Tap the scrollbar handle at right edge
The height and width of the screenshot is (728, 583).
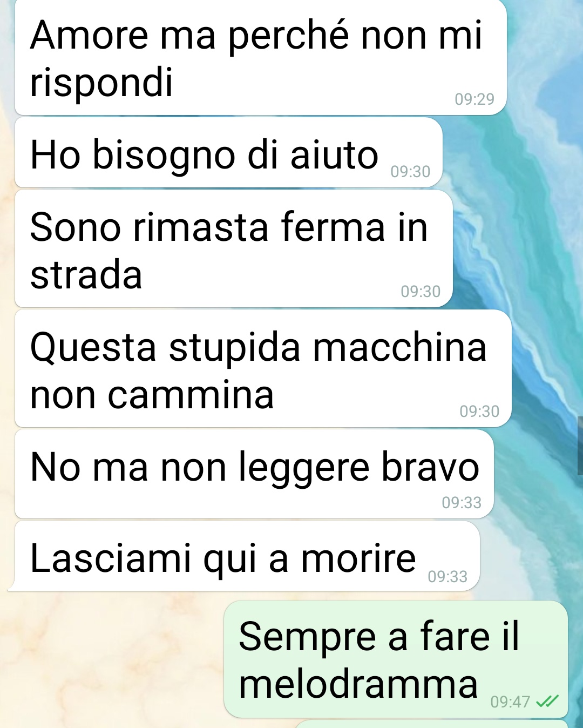(x=580, y=446)
